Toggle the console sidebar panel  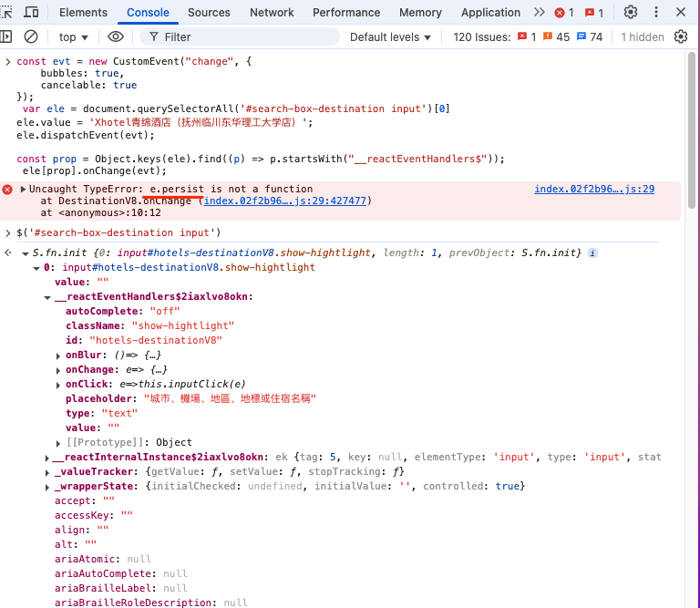(5, 36)
